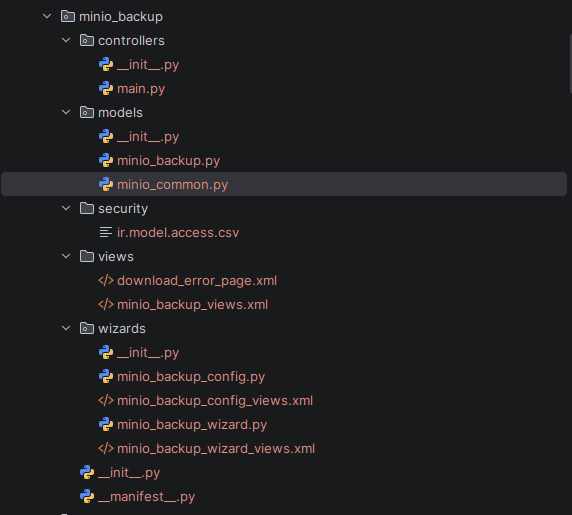Open download_error_page.xml file
Viewport: 572px width, 515px height.
[x=197, y=281]
